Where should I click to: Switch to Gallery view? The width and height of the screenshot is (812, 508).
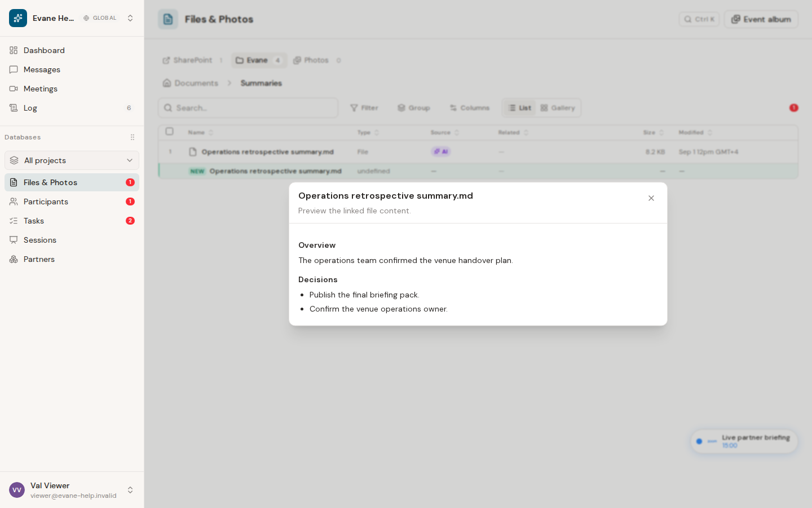coord(558,108)
